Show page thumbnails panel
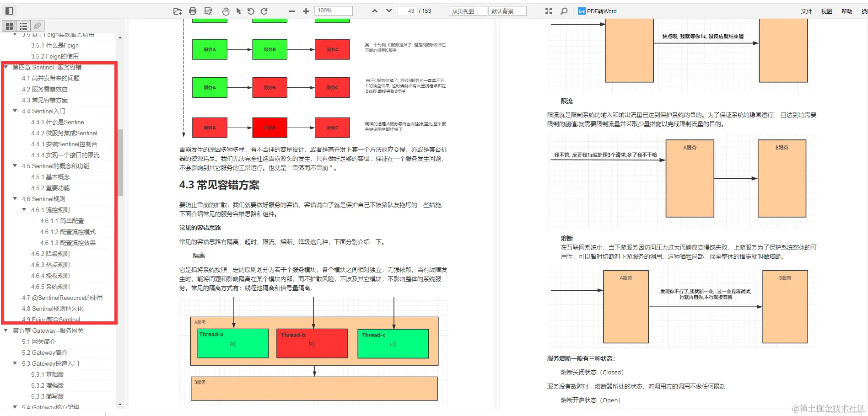 tap(9, 26)
